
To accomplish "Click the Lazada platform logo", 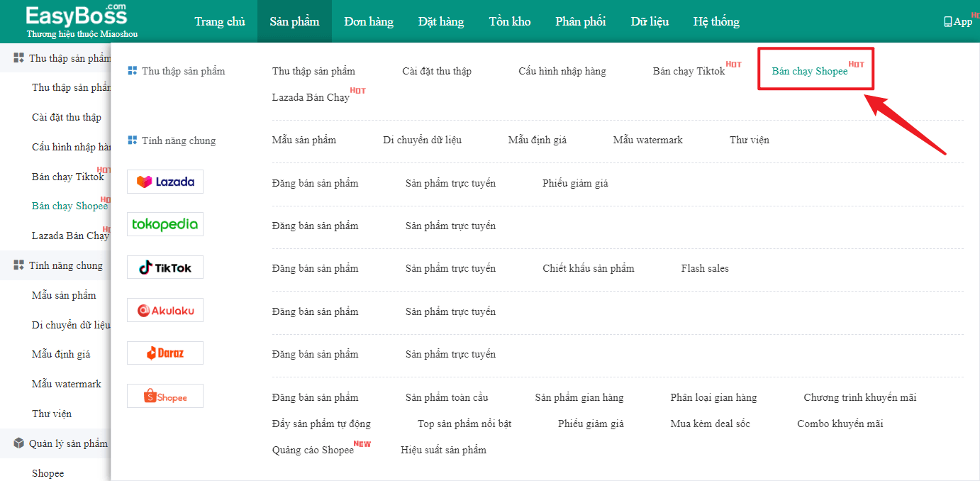I will (165, 182).
